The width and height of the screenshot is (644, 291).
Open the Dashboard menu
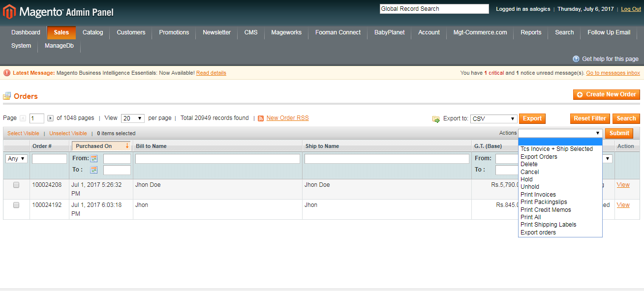click(x=26, y=32)
